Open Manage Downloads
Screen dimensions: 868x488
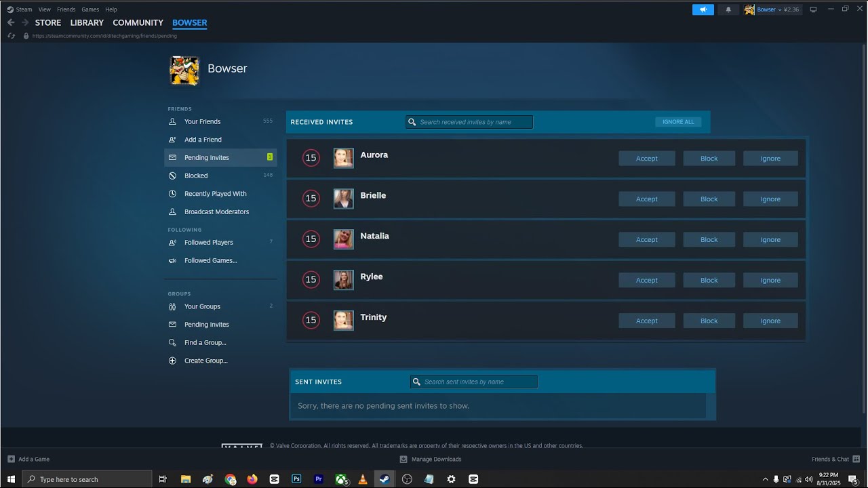click(431, 459)
